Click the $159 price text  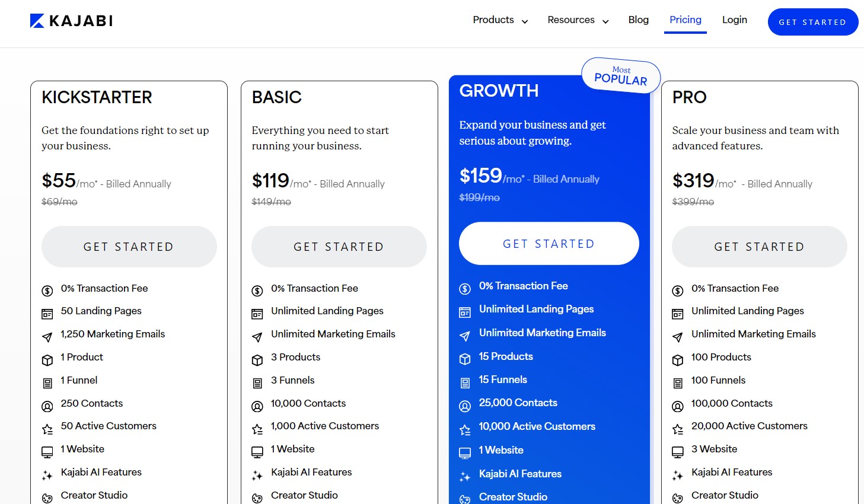click(481, 176)
